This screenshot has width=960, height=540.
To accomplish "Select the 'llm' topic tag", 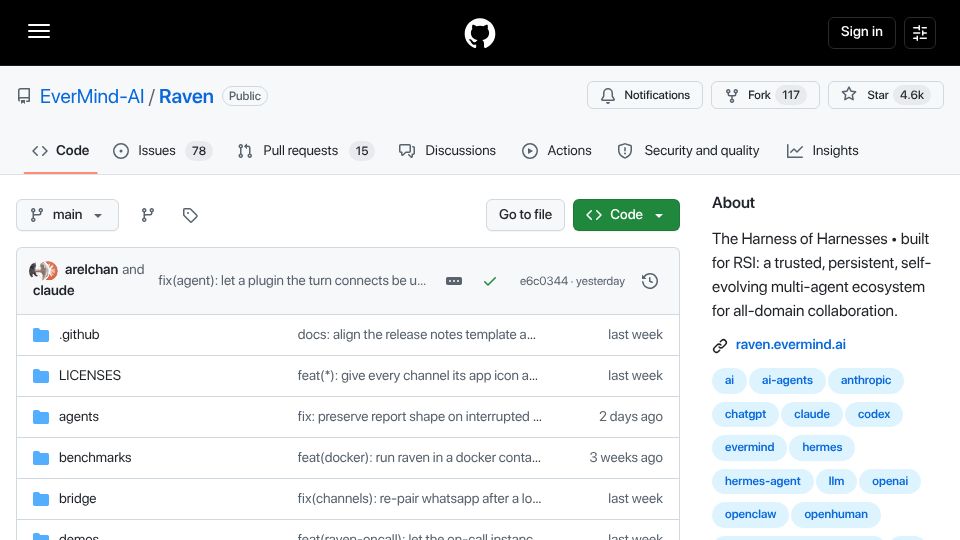I will (836, 481).
